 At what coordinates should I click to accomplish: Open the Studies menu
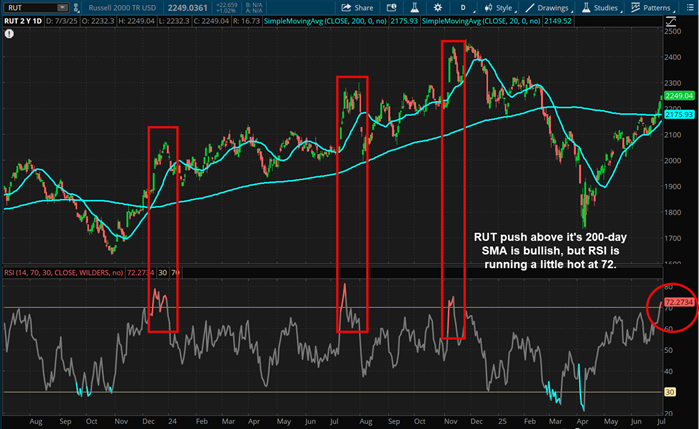click(601, 8)
